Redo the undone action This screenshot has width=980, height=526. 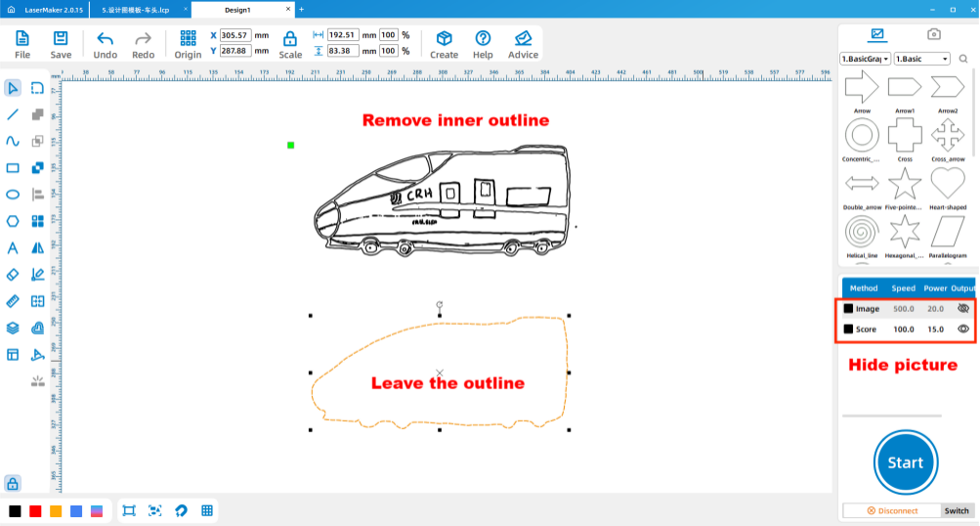tap(143, 44)
